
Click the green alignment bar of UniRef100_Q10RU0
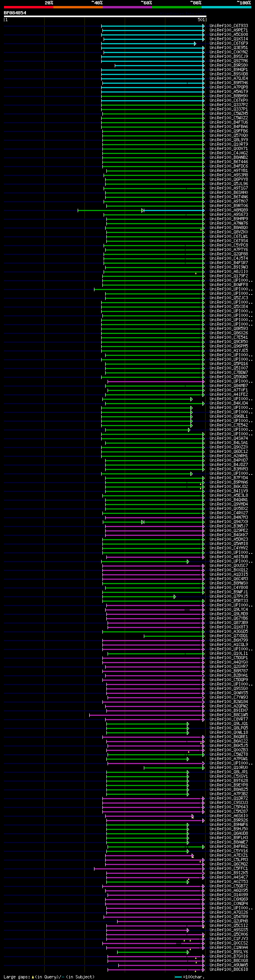click(x=174, y=768)
